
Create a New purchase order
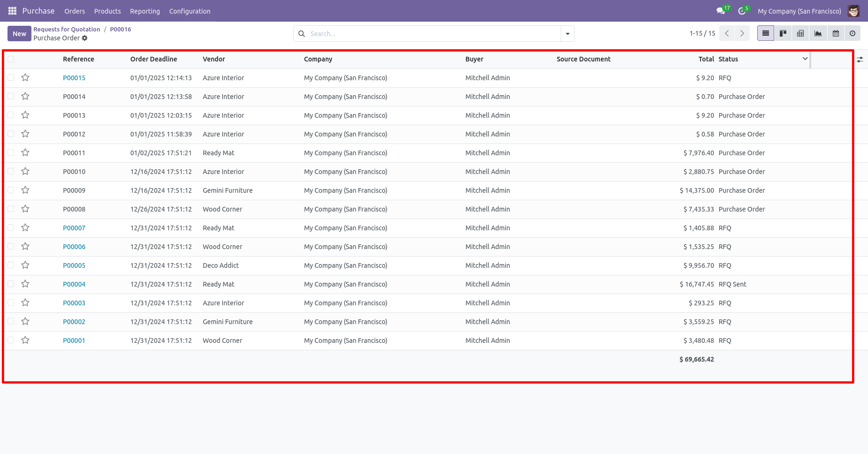[x=19, y=34]
